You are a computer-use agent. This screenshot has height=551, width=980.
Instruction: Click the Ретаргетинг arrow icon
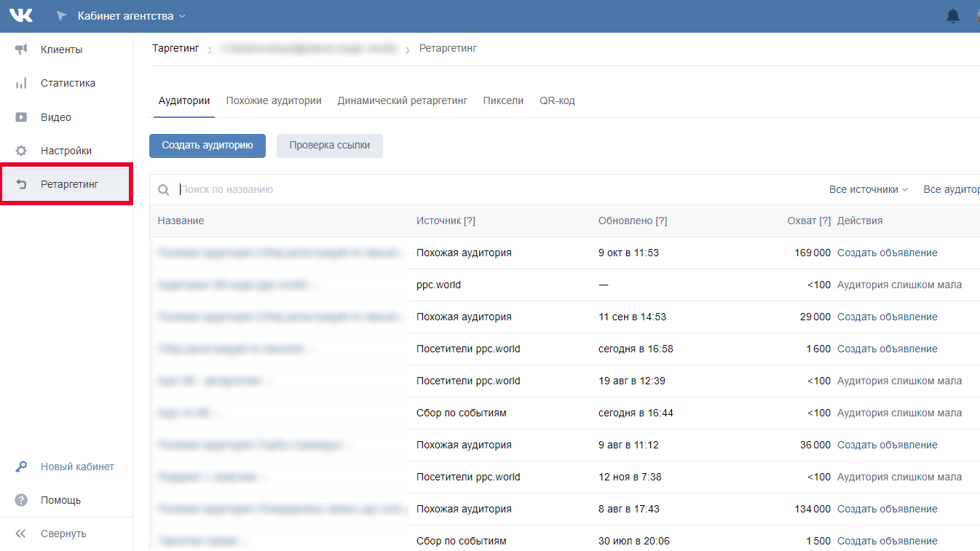click(21, 184)
